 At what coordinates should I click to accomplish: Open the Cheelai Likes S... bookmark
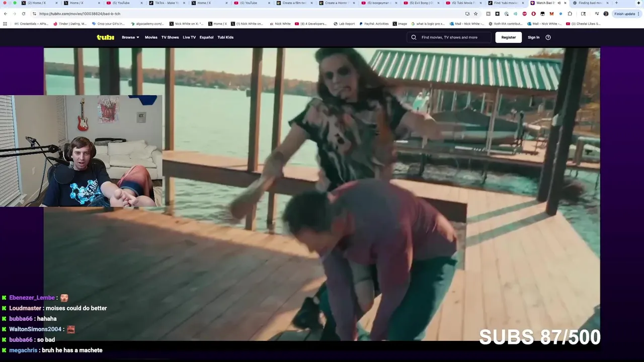[x=583, y=24]
